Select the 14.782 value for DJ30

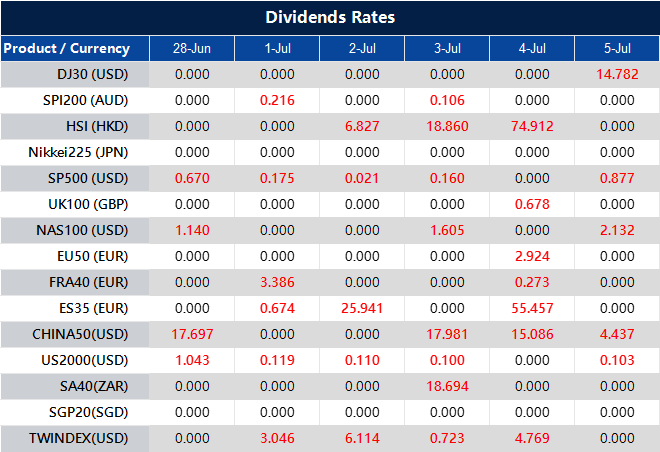[x=617, y=74]
